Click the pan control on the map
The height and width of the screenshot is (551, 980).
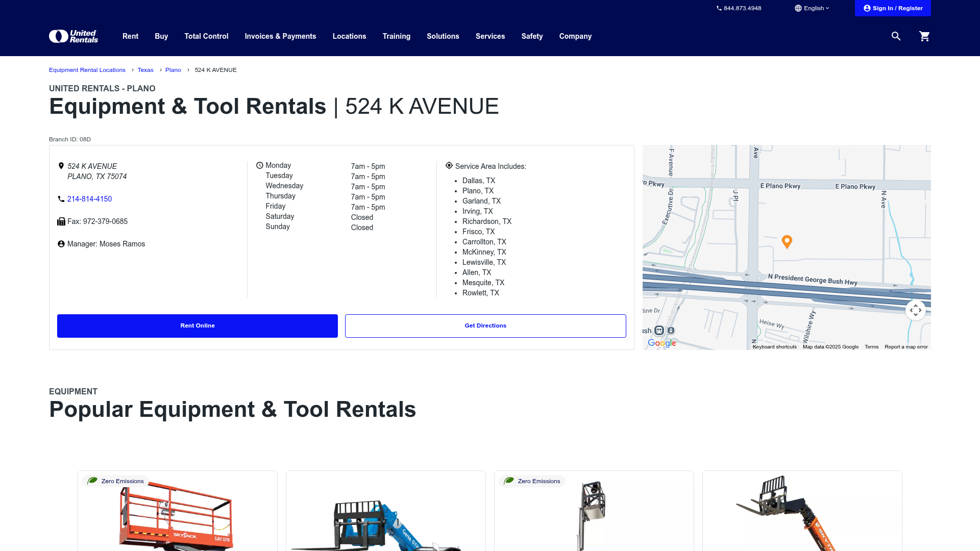point(915,310)
